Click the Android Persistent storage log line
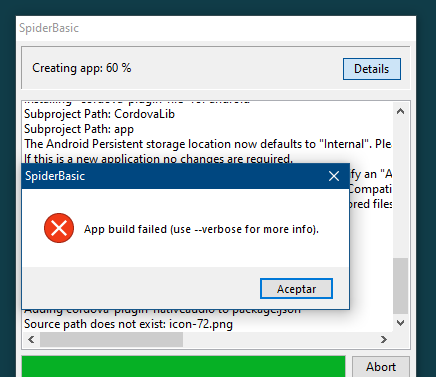Image resolution: width=436 pixels, height=377 pixels. [x=208, y=144]
